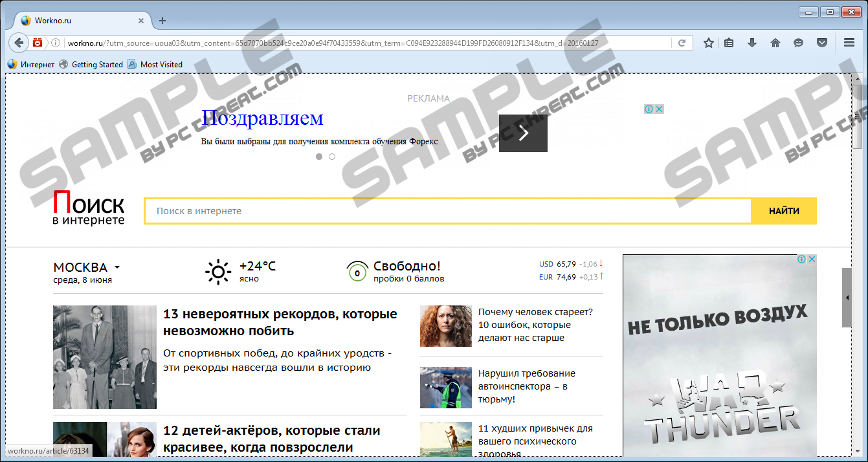Click the Pocket save icon
The height and width of the screenshot is (462, 868).
(821, 43)
